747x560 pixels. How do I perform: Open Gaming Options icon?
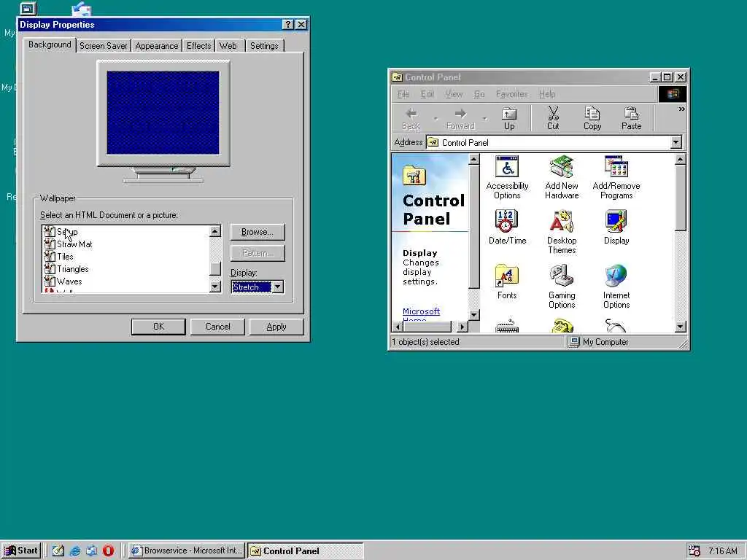click(x=562, y=287)
